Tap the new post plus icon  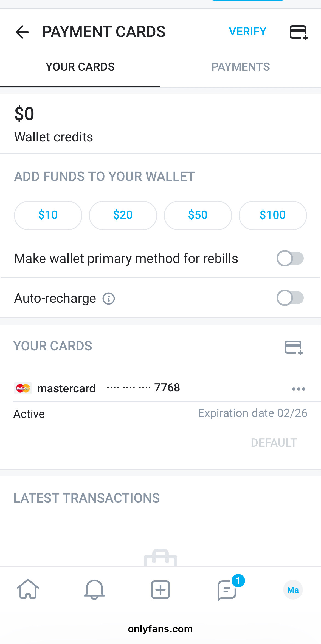pyautogui.click(x=161, y=589)
